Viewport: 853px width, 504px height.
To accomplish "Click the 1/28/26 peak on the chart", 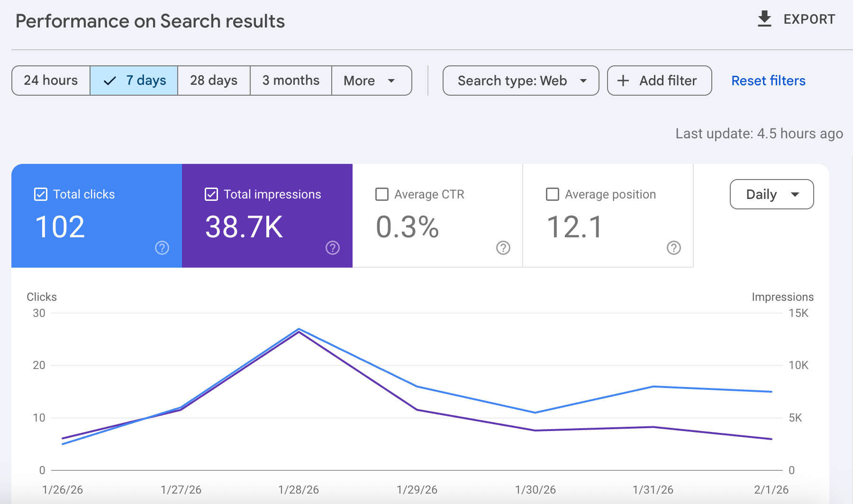I will coord(299,329).
